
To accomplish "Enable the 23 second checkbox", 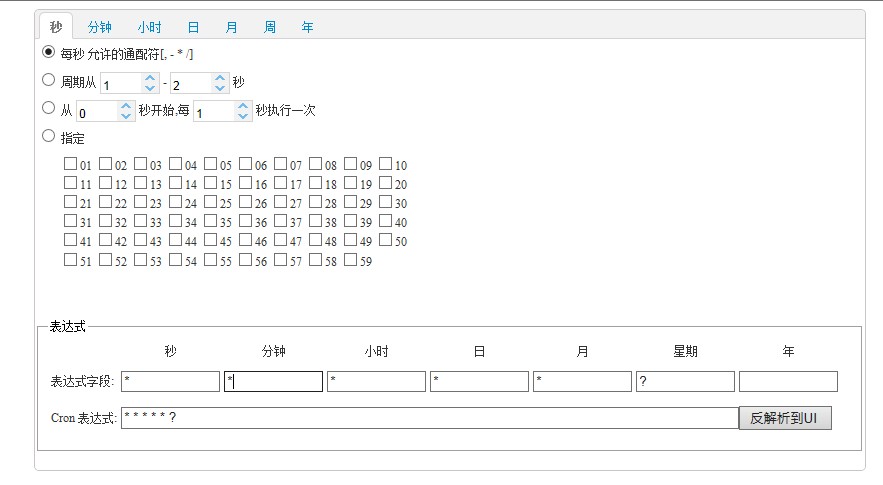I will (140, 202).
